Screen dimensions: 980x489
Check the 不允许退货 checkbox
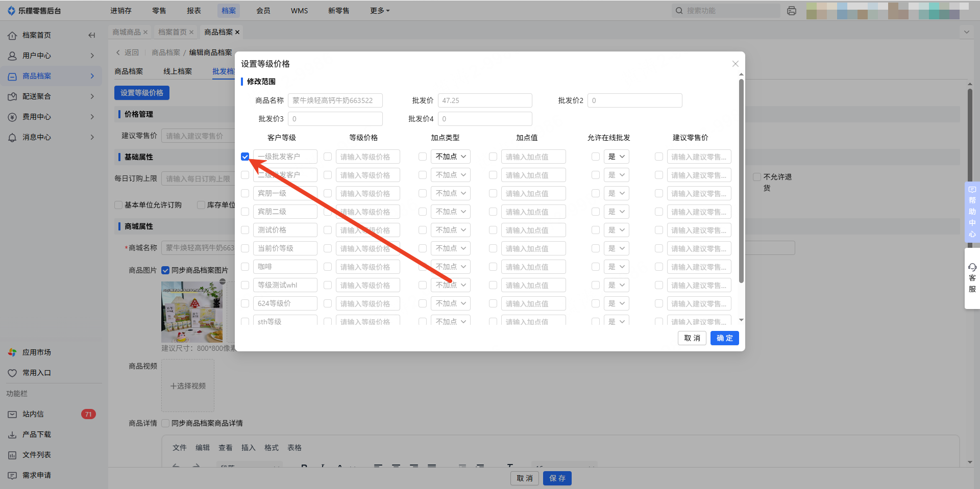(x=757, y=177)
